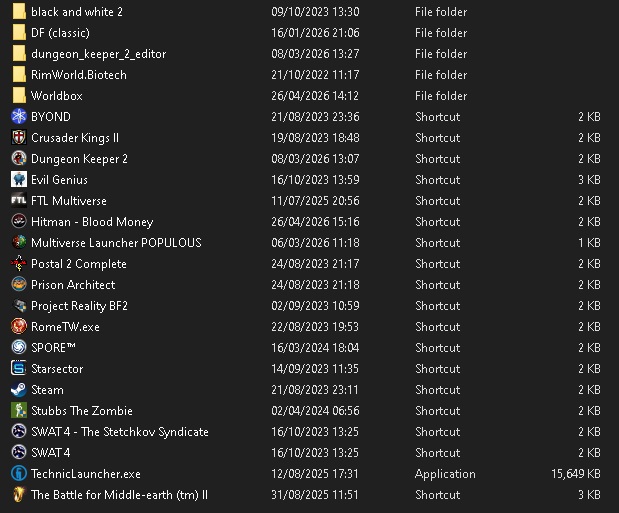Click the "Postal 2 Complete" name
The image size is (619, 513).
point(79,264)
